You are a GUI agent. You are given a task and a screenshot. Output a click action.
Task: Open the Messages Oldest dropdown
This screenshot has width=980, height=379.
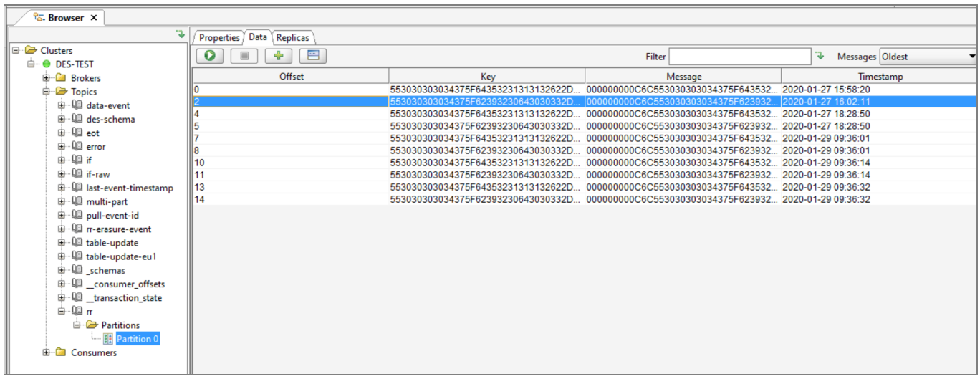(x=928, y=57)
